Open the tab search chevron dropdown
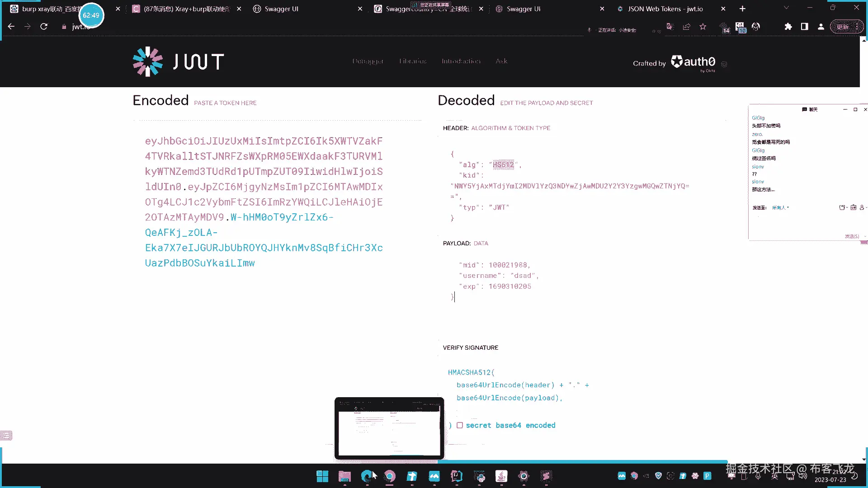Image resolution: width=868 pixels, height=488 pixels. tap(786, 8)
